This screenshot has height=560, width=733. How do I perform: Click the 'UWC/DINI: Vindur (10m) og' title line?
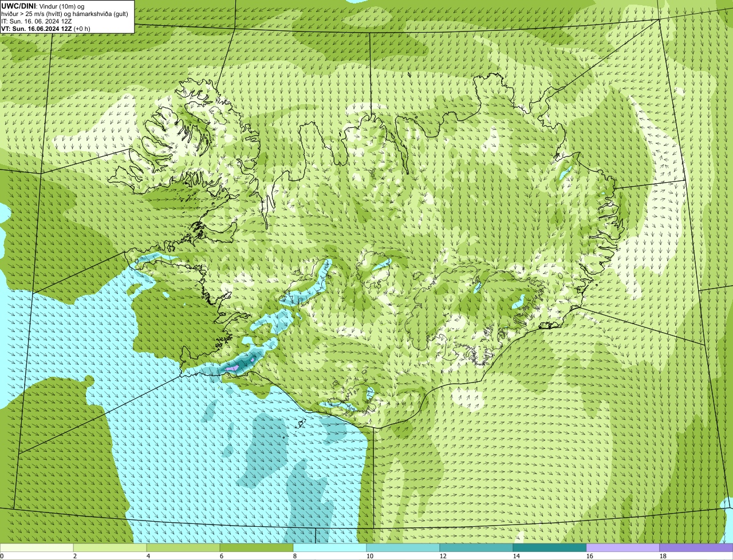point(43,6)
